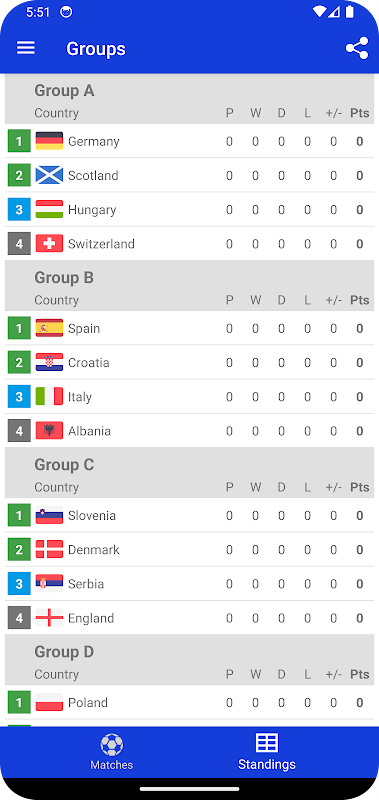
Task: Tap Pts column header in Group A
Action: click(360, 113)
